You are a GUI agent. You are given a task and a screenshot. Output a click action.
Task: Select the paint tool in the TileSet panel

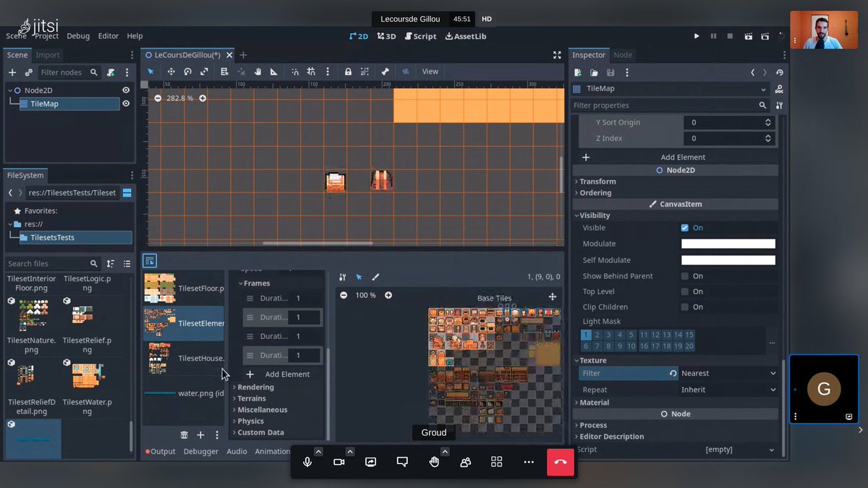point(375,277)
